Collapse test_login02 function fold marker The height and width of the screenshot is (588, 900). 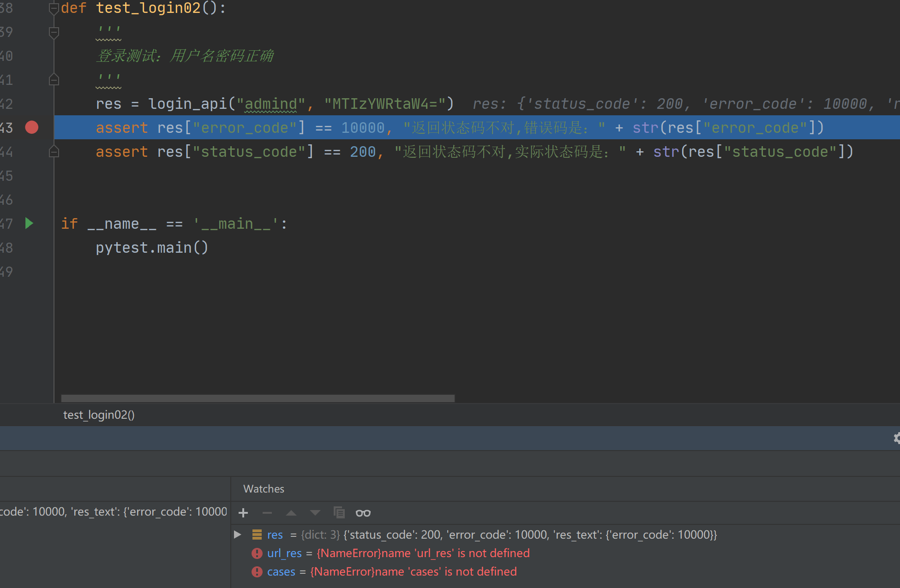[x=54, y=8]
